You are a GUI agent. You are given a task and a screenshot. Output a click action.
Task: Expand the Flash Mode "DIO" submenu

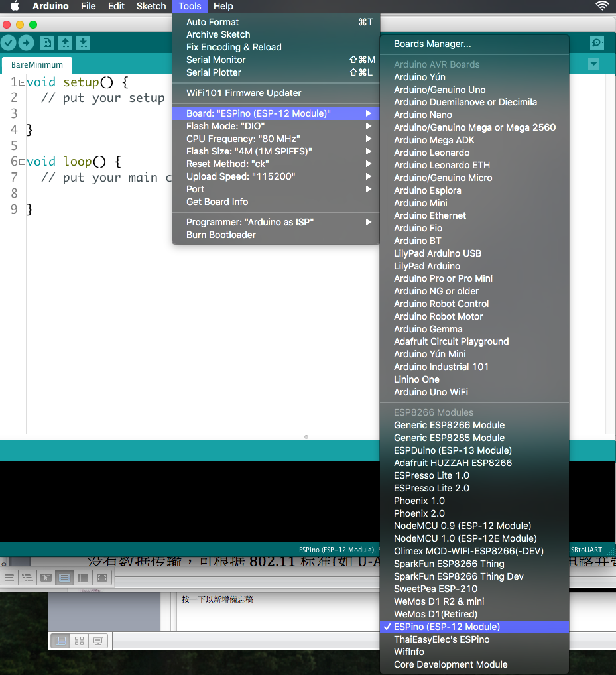(x=275, y=126)
